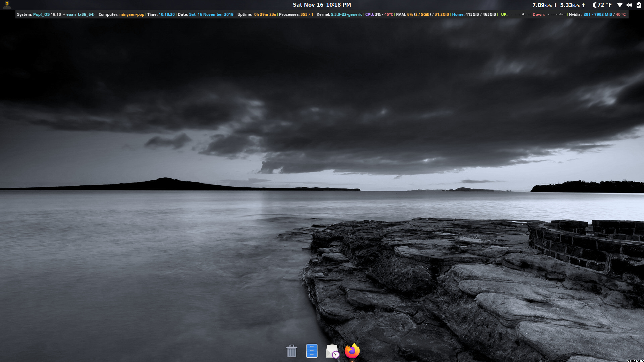Open the volume speaker indicator
The image size is (644, 362).
(x=629, y=5)
